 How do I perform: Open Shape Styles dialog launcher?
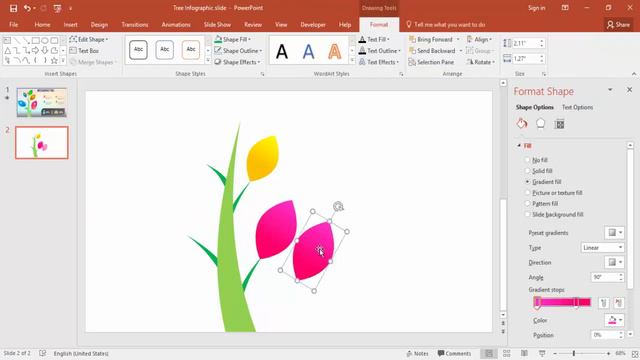click(262, 74)
